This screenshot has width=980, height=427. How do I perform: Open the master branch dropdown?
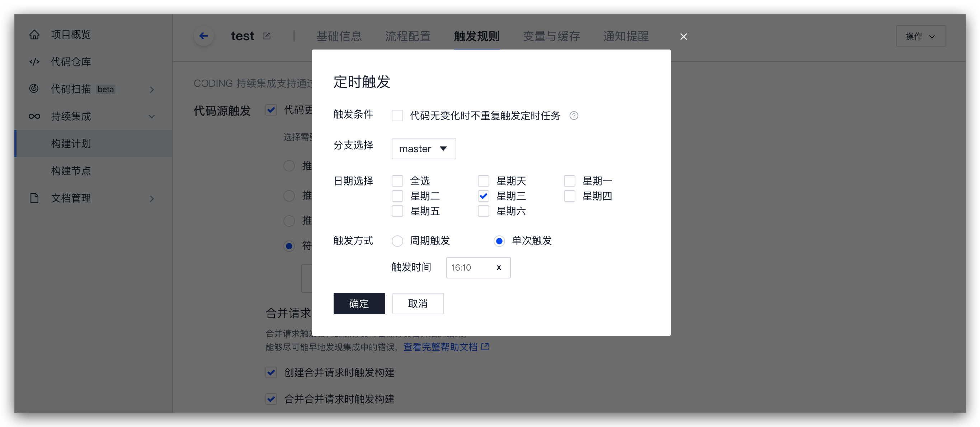tap(423, 149)
